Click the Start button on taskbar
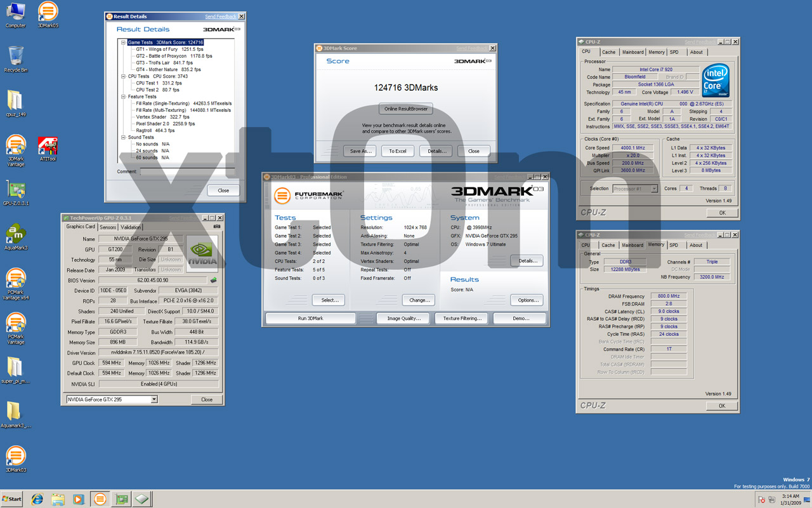Screen dimensions: 812x508 pyautogui.click(x=11, y=499)
